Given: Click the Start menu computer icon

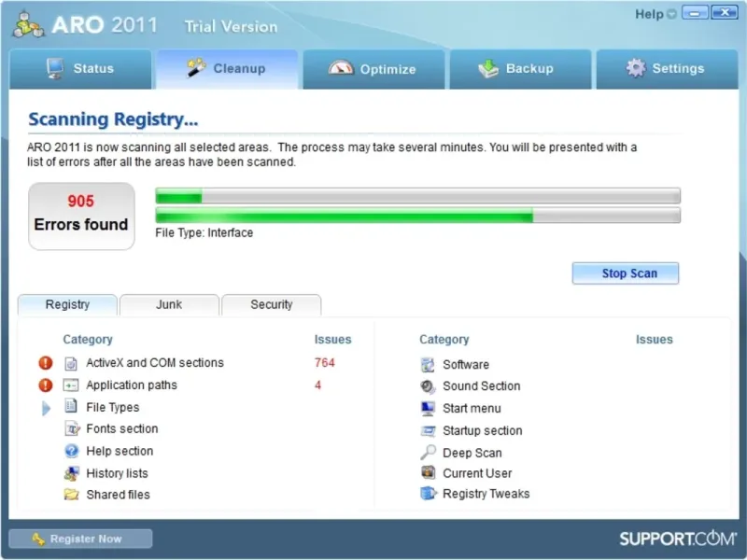Looking at the screenshot, I should point(428,408).
